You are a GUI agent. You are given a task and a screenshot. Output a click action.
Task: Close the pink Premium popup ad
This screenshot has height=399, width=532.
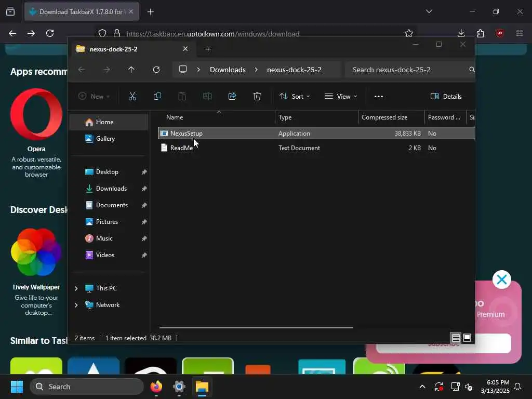502,280
